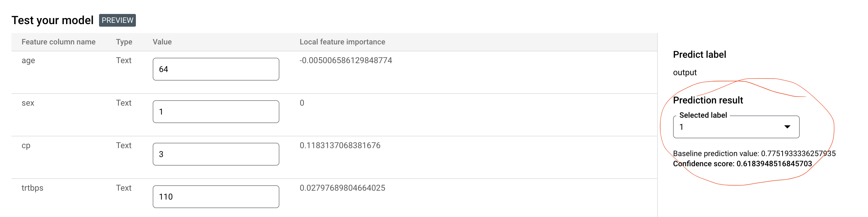868x217 pixels.
Task: Click the Feature column name header
Action: [x=58, y=42]
